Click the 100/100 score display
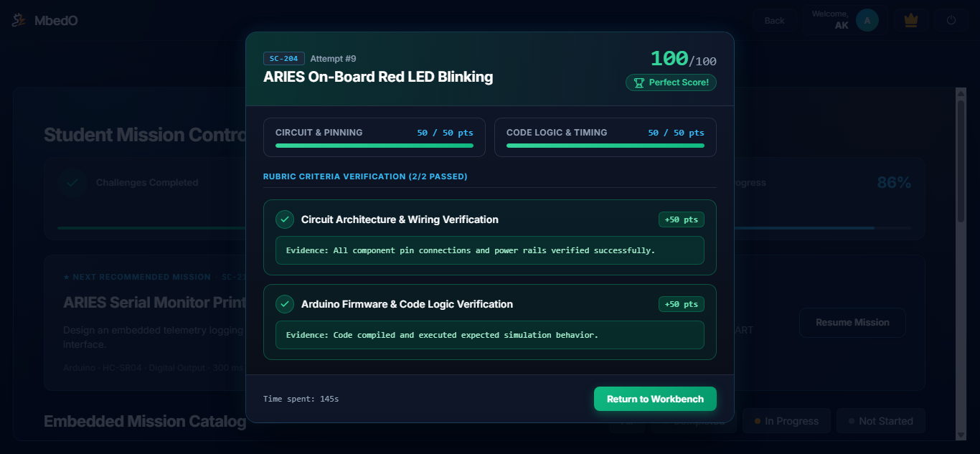 click(x=683, y=59)
